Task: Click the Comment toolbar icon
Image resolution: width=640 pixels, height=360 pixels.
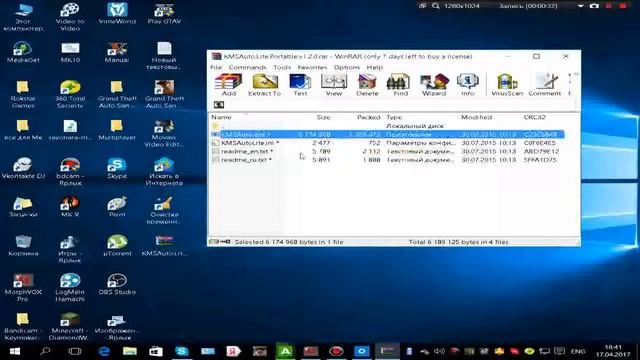Action: click(x=544, y=85)
